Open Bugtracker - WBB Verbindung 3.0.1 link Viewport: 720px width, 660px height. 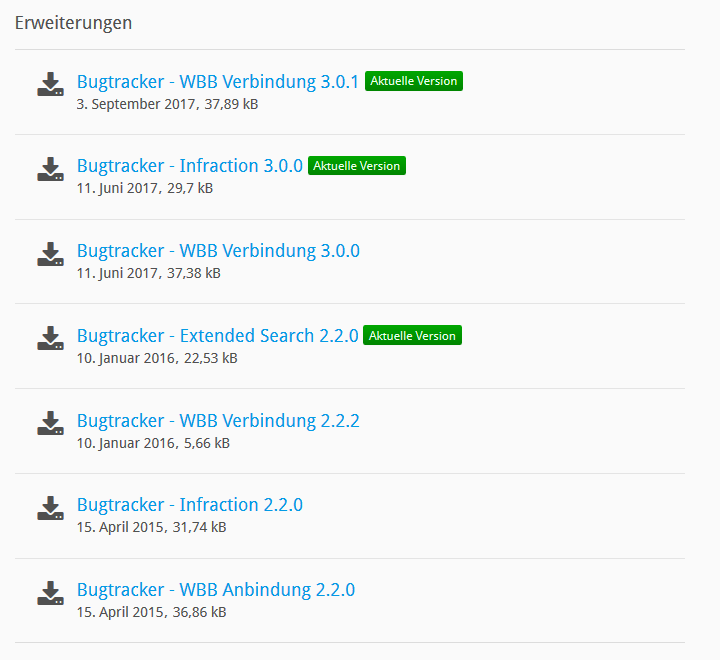coord(217,82)
